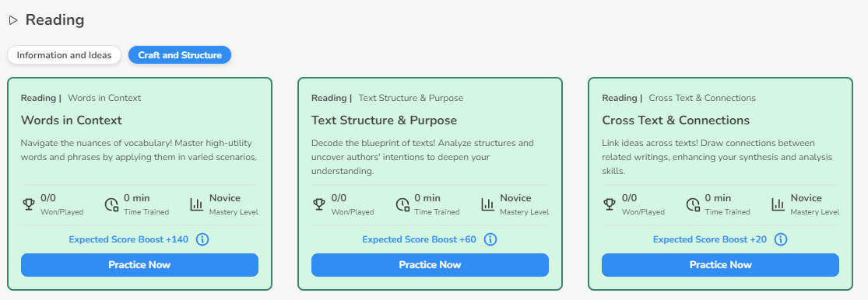Click Practice Now for Cross Text & Connections
The image size is (868, 300).
(x=720, y=265)
